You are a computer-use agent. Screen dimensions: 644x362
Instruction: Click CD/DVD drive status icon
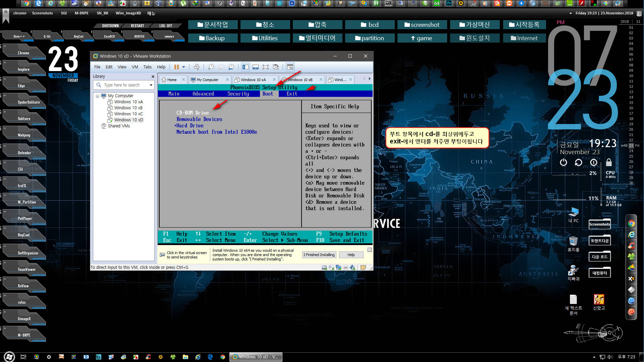tap(331, 267)
